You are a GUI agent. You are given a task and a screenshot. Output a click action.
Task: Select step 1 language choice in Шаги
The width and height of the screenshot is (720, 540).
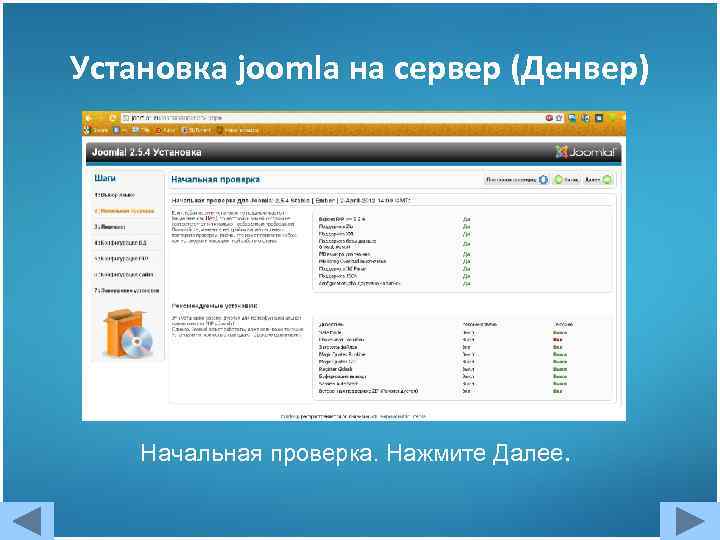pos(115,195)
